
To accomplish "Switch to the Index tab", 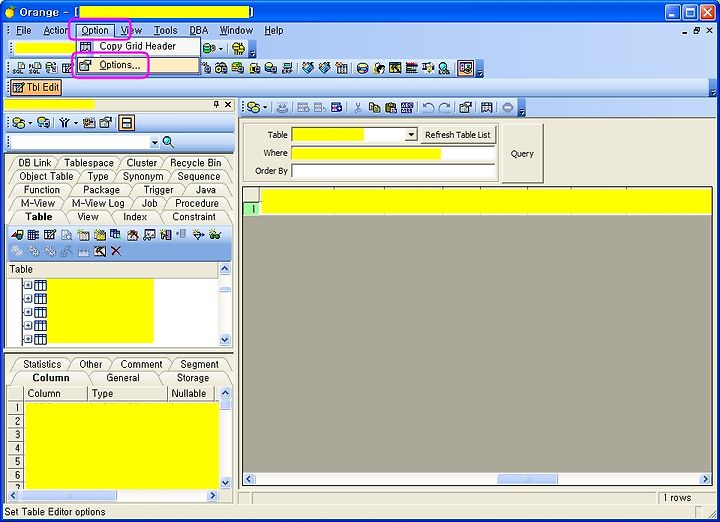I will coord(135,217).
